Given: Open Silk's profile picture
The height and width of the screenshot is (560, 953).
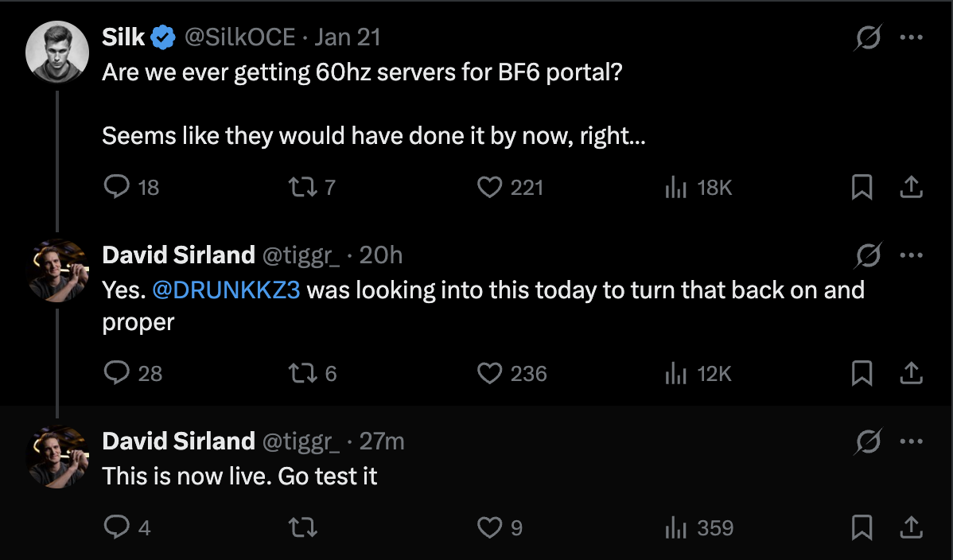Looking at the screenshot, I should tap(56, 52).
